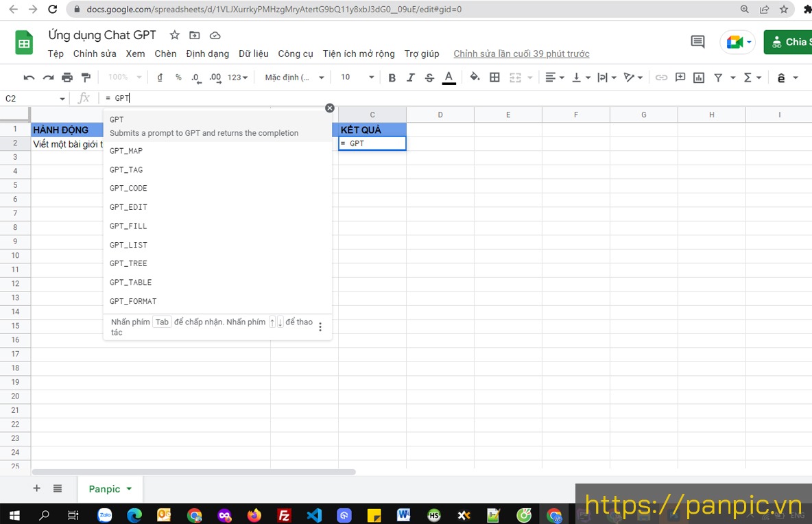812x524 pixels.
Task: Open the Xem menu
Action: 135,54
